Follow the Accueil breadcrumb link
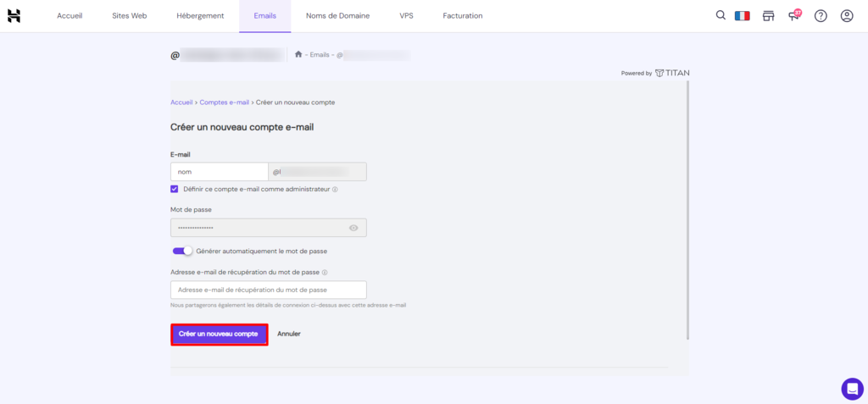Image resolution: width=868 pixels, height=404 pixels. click(181, 102)
